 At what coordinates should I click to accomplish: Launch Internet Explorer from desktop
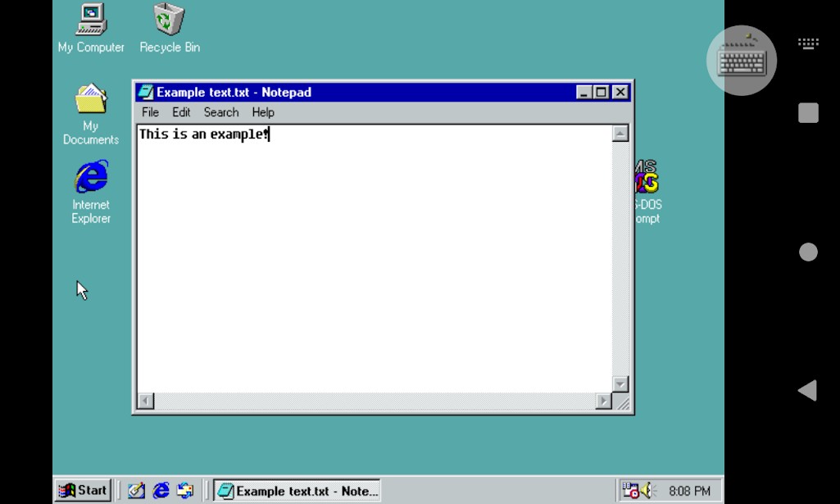91,192
